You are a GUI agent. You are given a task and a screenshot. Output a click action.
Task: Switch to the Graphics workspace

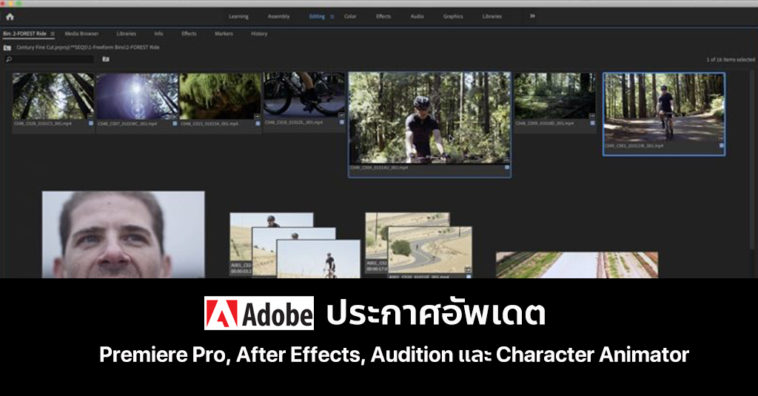(x=453, y=16)
